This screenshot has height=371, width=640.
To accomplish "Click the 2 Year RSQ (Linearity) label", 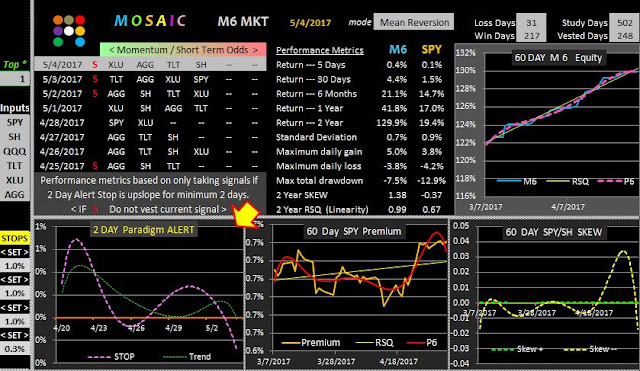I will tap(322, 209).
